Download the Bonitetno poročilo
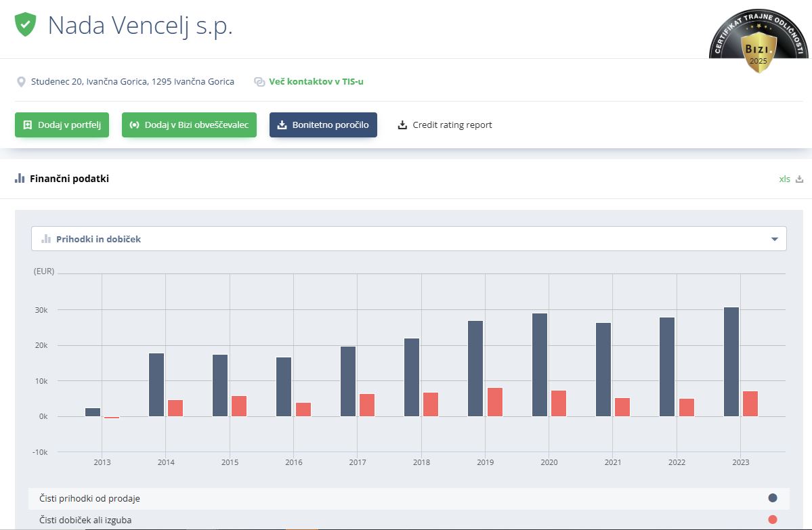 323,125
